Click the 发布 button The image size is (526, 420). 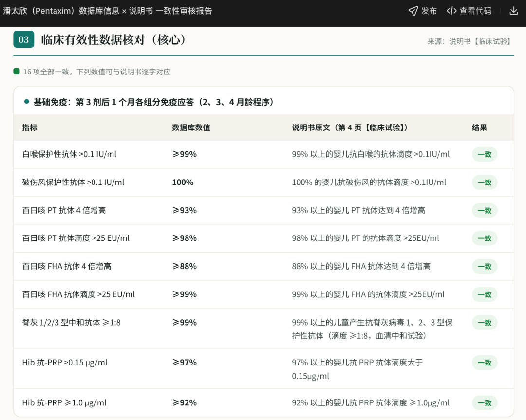(423, 11)
